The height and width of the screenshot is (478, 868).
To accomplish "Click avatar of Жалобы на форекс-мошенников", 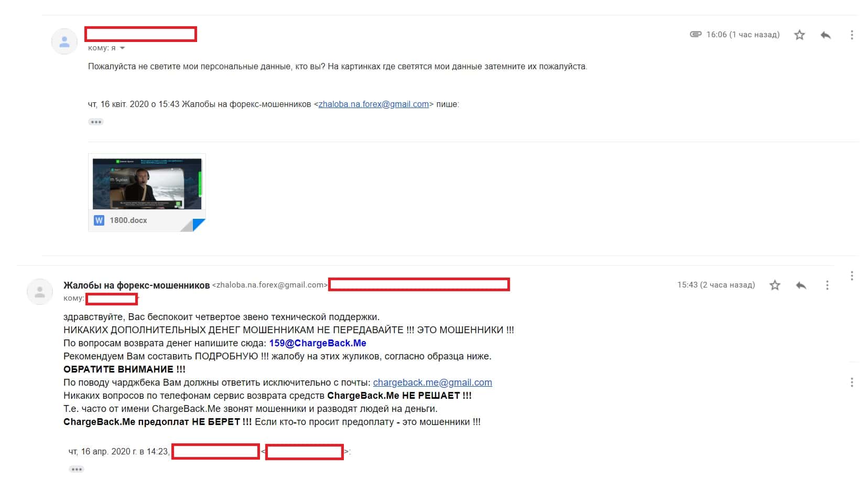I will 40,292.
